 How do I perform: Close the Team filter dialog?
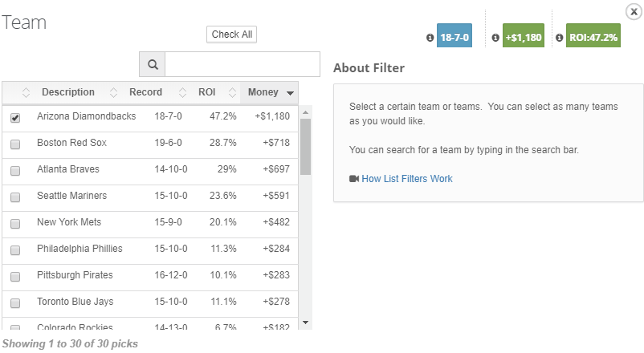click(634, 12)
